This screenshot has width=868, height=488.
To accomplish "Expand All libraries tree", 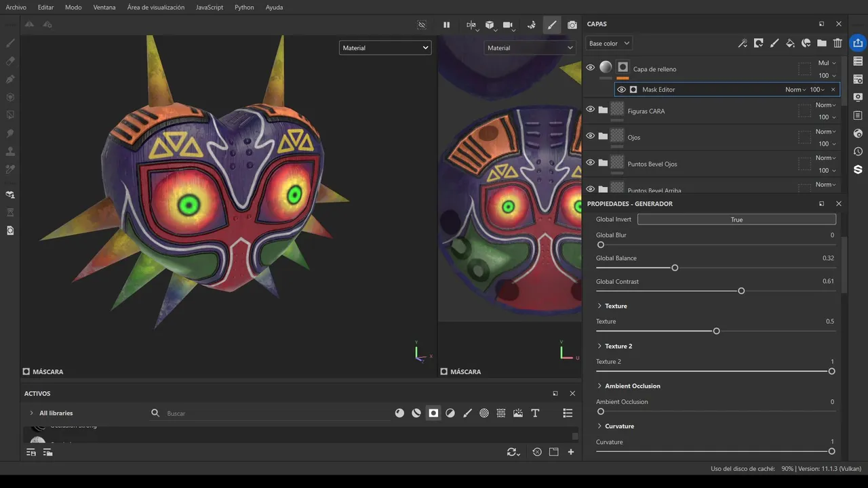I will 31,413.
